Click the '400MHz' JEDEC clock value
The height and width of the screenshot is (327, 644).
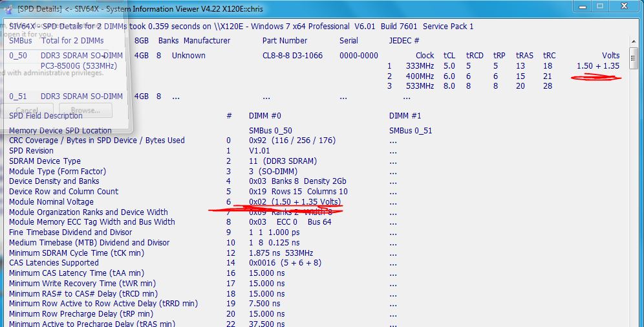(x=420, y=76)
